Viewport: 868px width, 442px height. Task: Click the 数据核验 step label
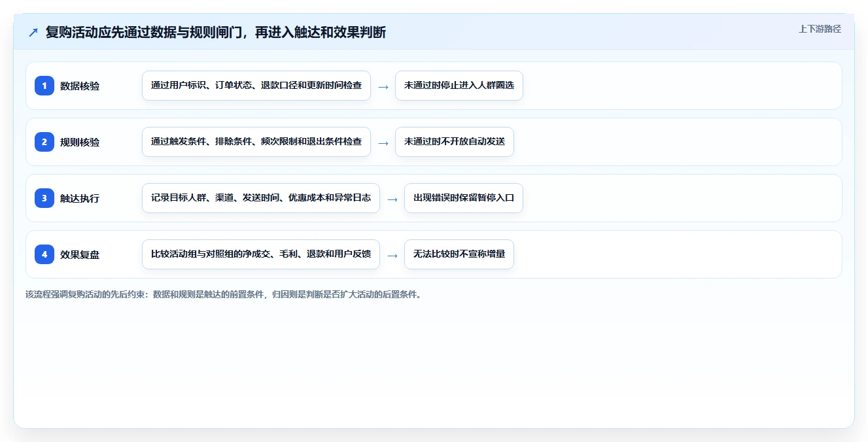point(80,86)
